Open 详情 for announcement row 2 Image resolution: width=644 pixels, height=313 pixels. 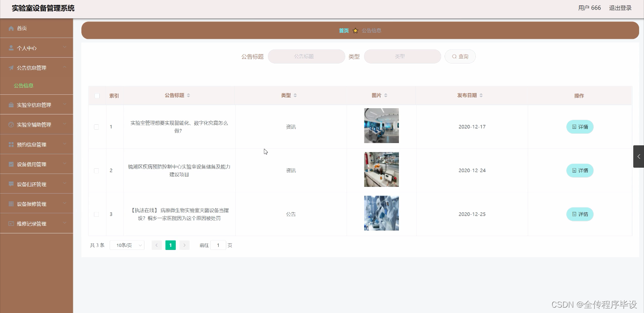coord(580,170)
